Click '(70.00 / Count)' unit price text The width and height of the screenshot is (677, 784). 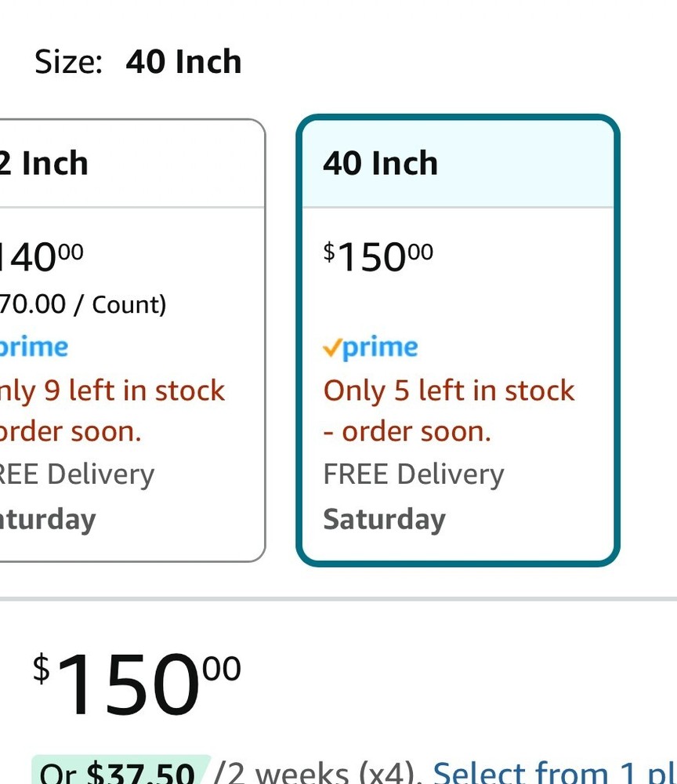(82, 303)
